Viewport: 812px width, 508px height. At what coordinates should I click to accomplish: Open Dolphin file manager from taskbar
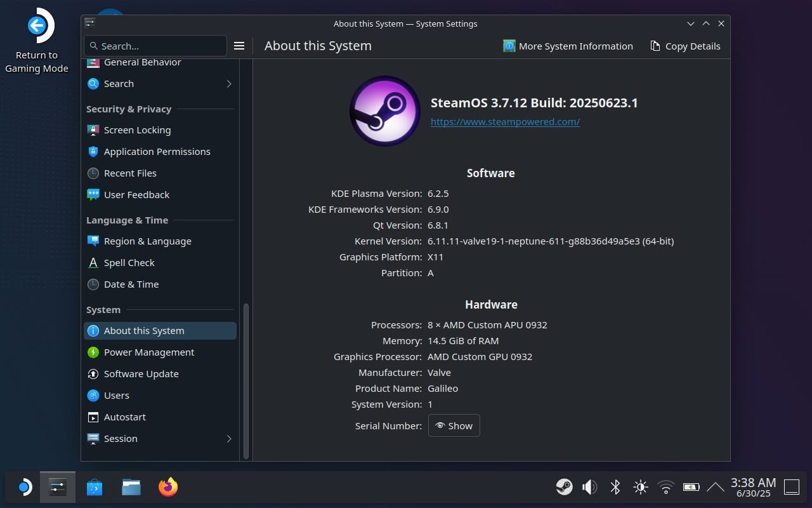131,487
